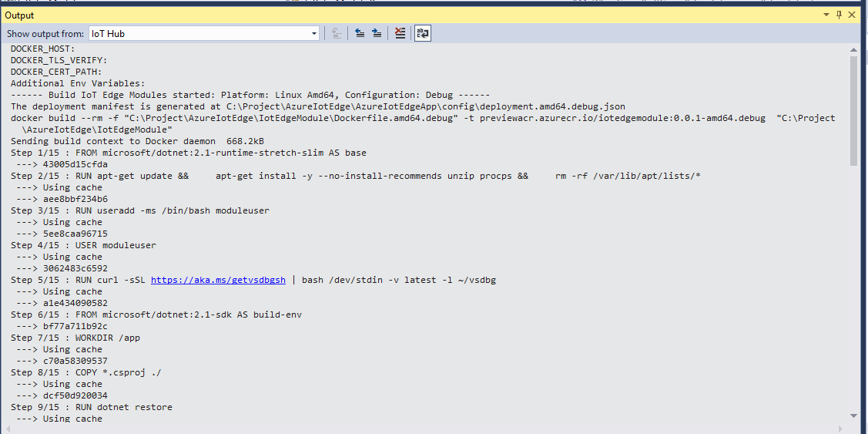
Task: Click the Sending build context to Docker line
Action: (x=137, y=141)
